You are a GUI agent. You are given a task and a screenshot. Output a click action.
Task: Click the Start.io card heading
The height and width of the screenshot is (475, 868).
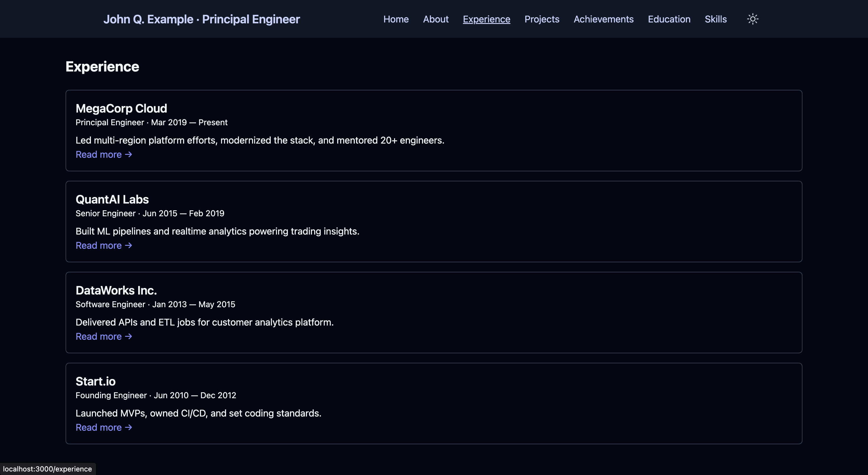(x=95, y=382)
